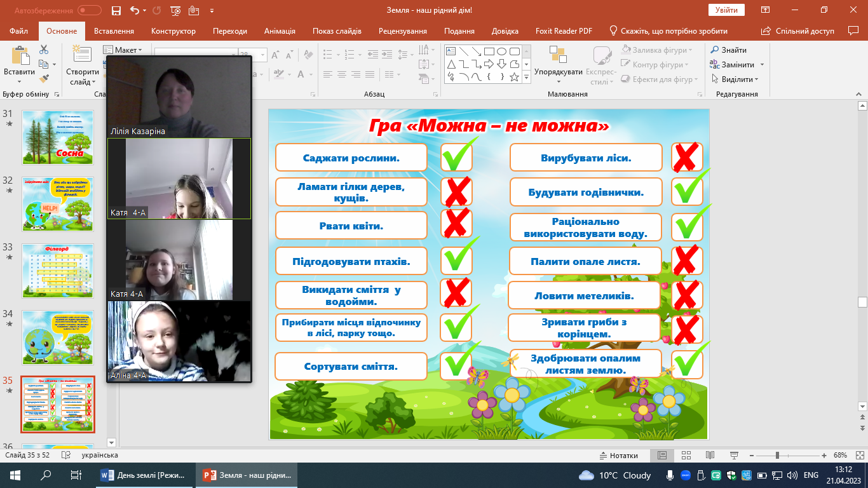Click the 'Сортувати сміття.' text box
868x488 pixels.
click(x=351, y=366)
